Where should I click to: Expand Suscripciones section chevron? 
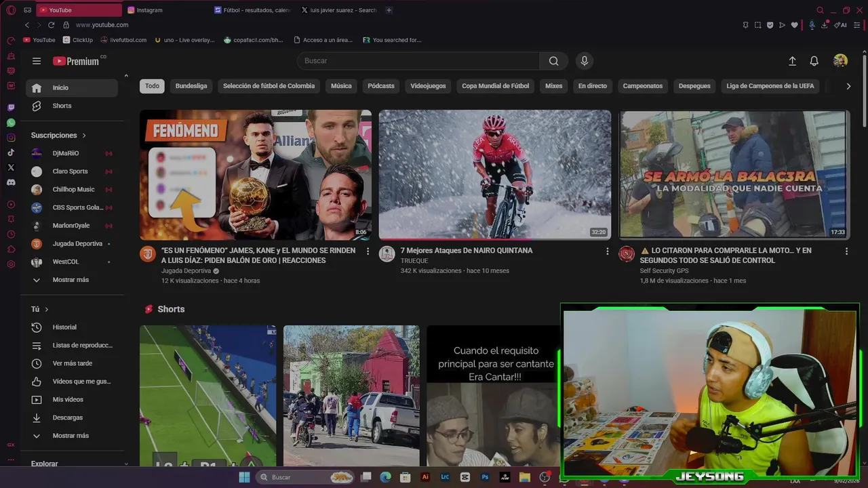click(84, 136)
